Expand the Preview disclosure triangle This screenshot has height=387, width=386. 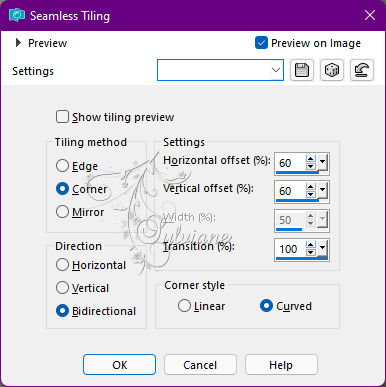point(18,43)
